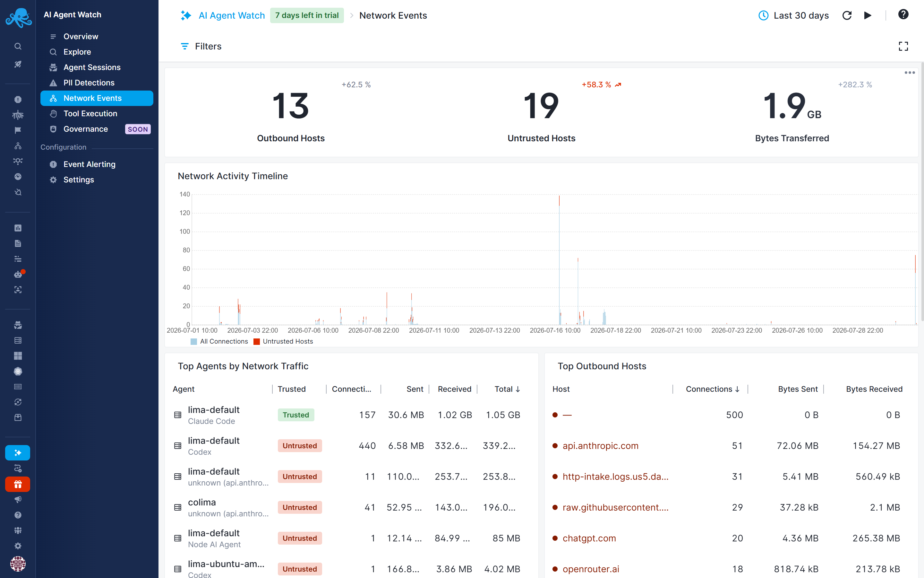Open Settings in the AI Agent Watch sidebar

click(97, 180)
